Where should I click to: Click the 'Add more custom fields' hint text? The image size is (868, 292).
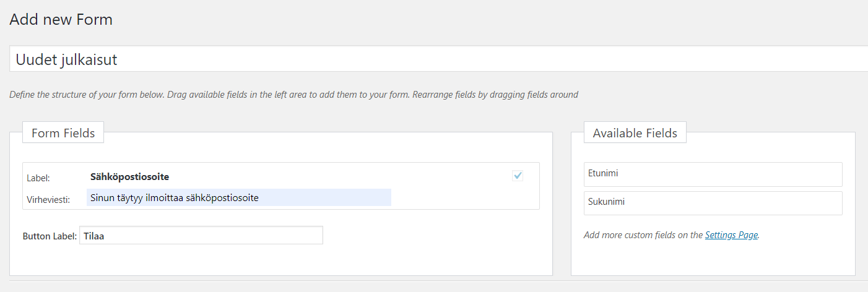coord(643,235)
